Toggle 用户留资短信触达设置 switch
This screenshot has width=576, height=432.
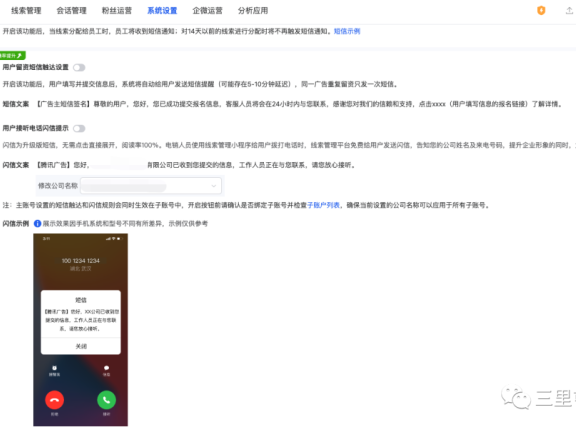pos(79,67)
